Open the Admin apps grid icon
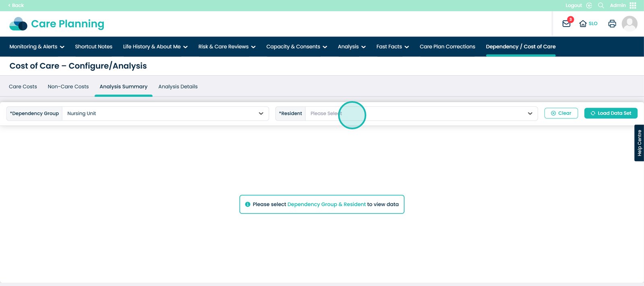 (633, 5)
